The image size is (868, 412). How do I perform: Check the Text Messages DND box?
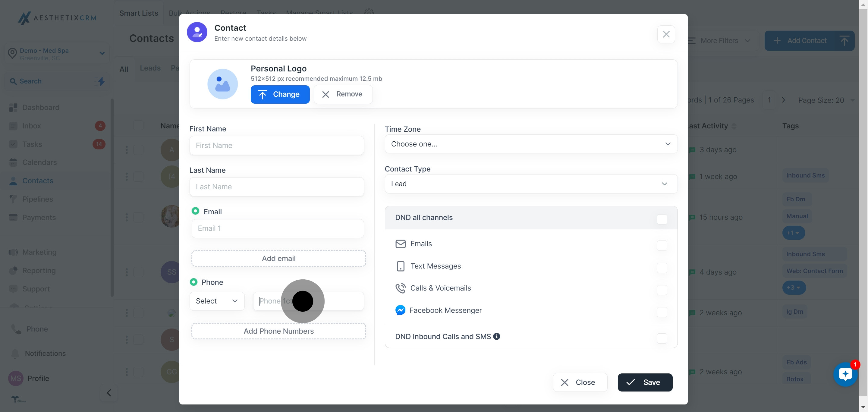pyautogui.click(x=662, y=268)
